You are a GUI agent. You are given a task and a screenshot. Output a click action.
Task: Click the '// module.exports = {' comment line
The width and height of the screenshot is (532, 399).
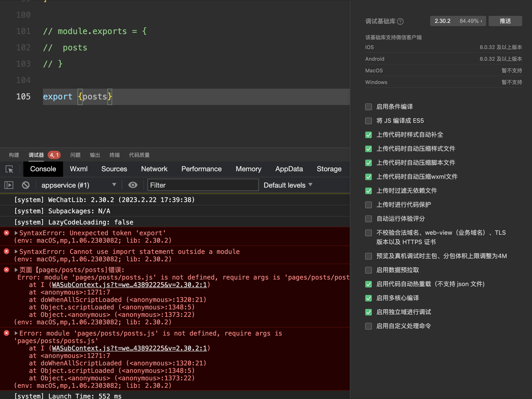coord(95,31)
